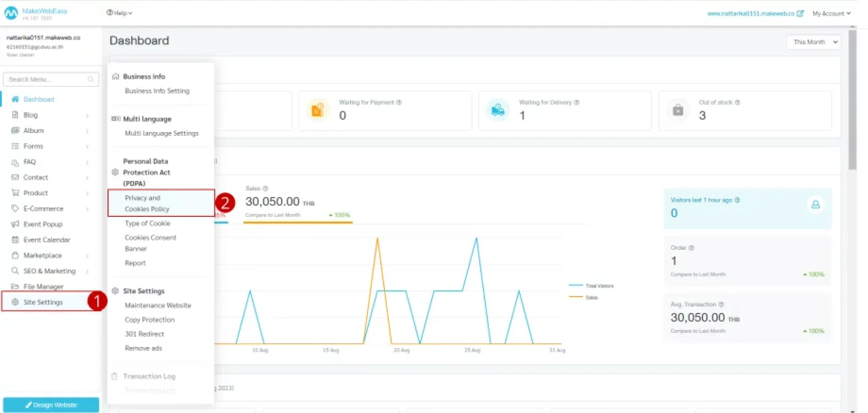Select Privacy and Cookies Policy

pos(147,203)
